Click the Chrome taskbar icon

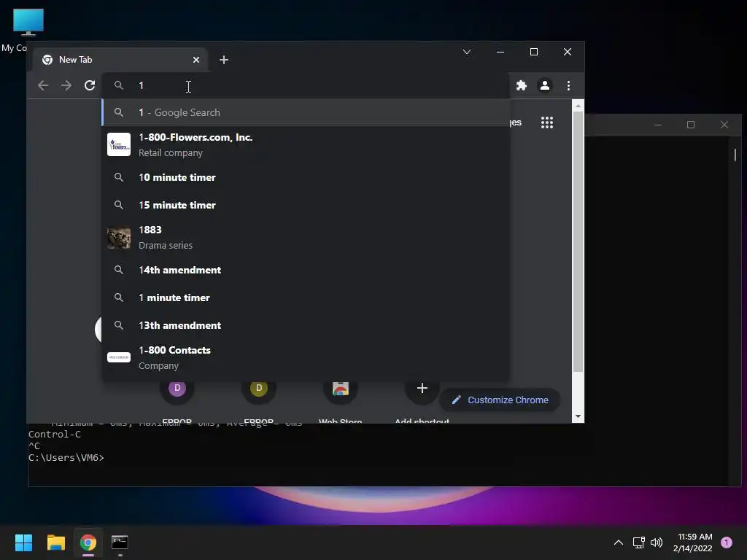[x=88, y=542]
